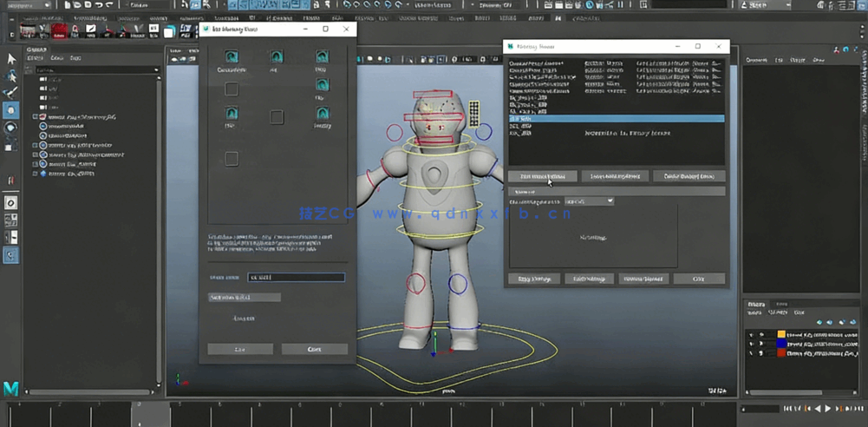Open the first menu in Channel Box panel
Image resolution: width=868 pixels, height=427 pixels.
coord(756,60)
